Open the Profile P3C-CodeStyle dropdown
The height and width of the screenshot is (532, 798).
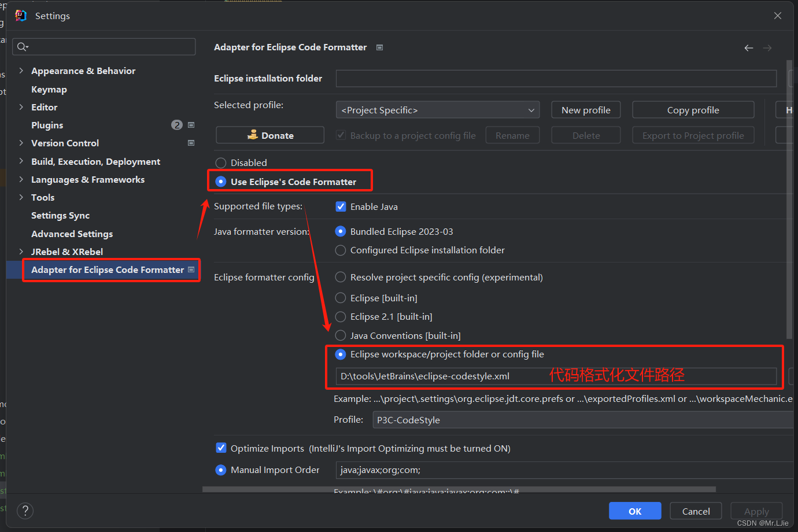coord(584,420)
